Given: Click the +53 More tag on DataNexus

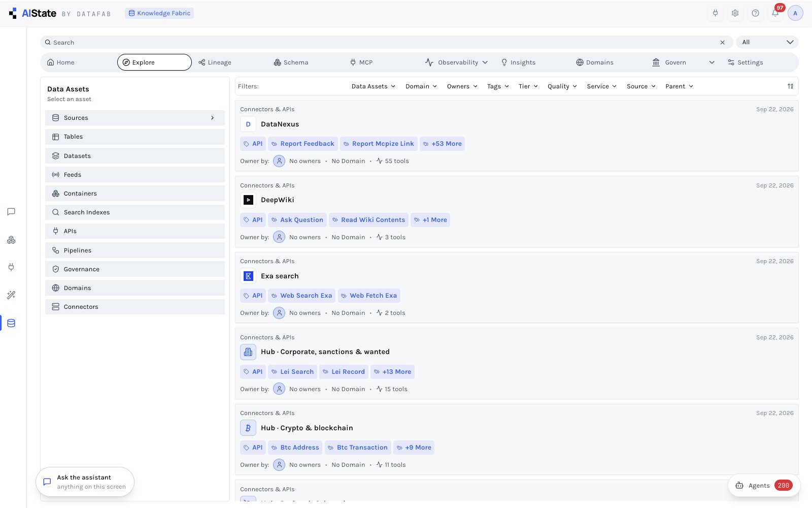Looking at the screenshot, I should pyautogui.click(x=443, y=144).
